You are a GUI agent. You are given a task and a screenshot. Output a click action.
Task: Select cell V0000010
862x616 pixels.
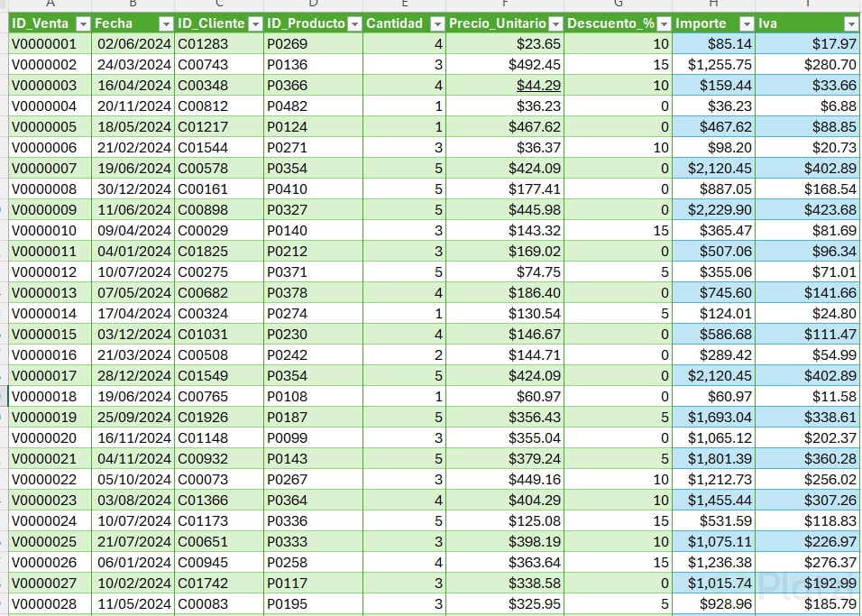[50, 231]
